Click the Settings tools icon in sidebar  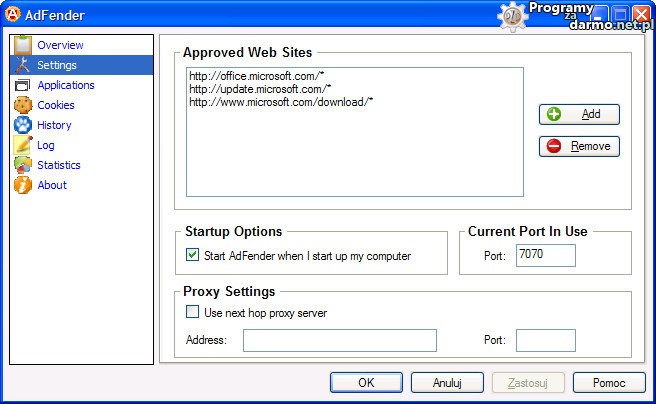(x=22, y=65)
